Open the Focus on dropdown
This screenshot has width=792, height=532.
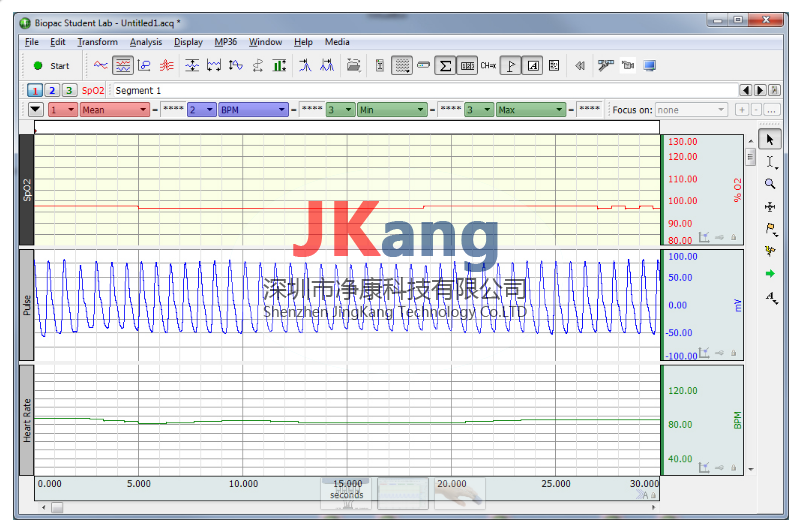(x=691, y=110)
